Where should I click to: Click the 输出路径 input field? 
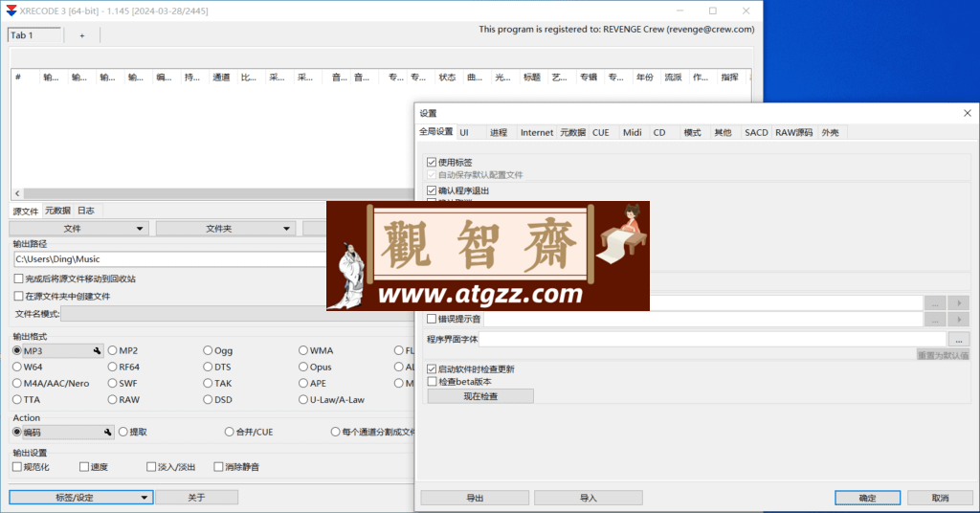[x=170, y=258]
